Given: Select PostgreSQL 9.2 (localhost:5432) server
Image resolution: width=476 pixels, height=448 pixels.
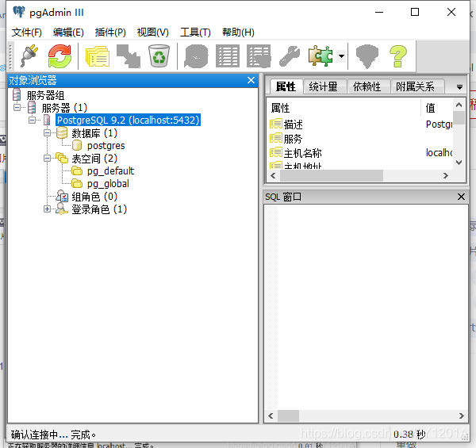Looking at the screenshot, I should pyautogui.click(x=128, y=120).
